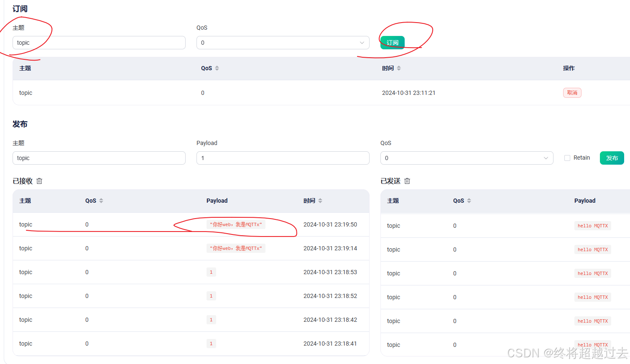
Task: Click the trash icon next to 已接收
Action: coord(39,181)
